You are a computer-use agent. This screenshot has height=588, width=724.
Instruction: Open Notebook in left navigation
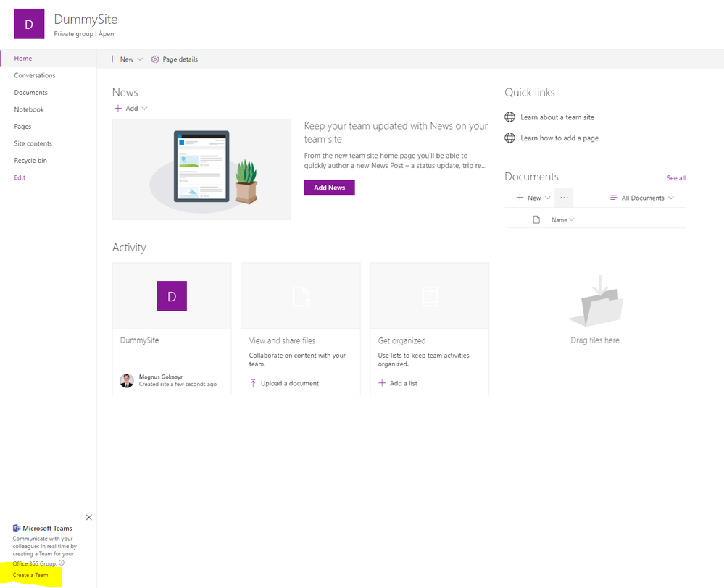(x=29, y=109)
